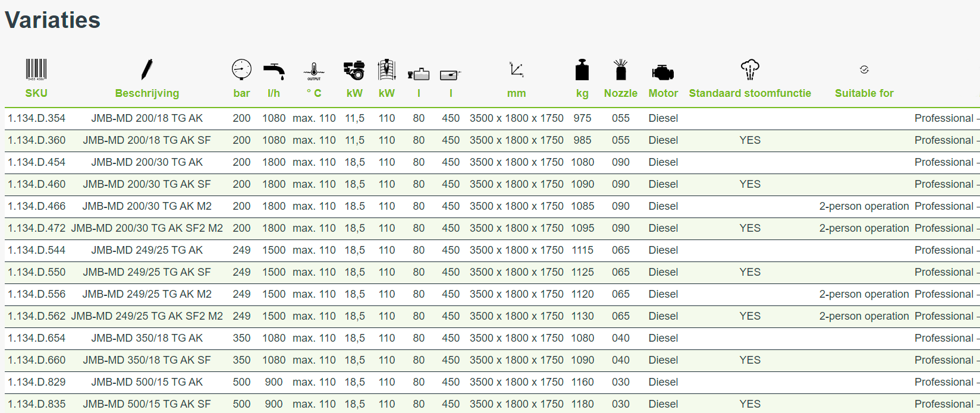Image resolution: width=980 pixels, height=413 pixels.
Task: Click description JMB-MD 249/25 TG AK SF2 M2
Action: coord(147,316)
